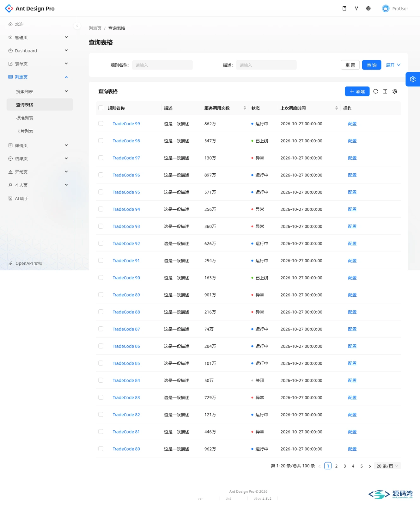Open the language globe icon
The width and height of the screenshot is (420, 506).
pyautogui.click(x=368, y=9)
